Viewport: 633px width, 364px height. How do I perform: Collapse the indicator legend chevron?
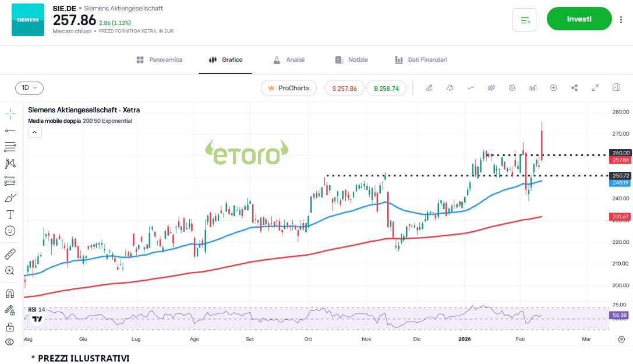coord(34,132)
